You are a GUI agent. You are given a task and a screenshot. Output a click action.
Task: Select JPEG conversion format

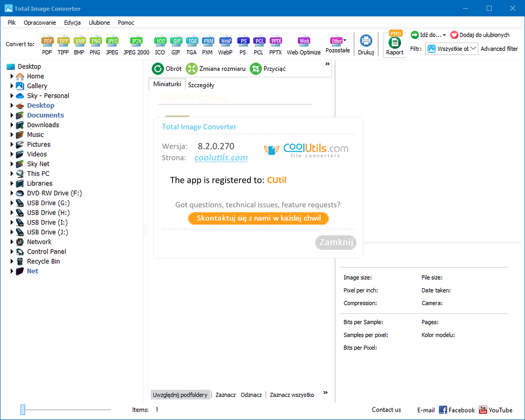click(112, 45)
